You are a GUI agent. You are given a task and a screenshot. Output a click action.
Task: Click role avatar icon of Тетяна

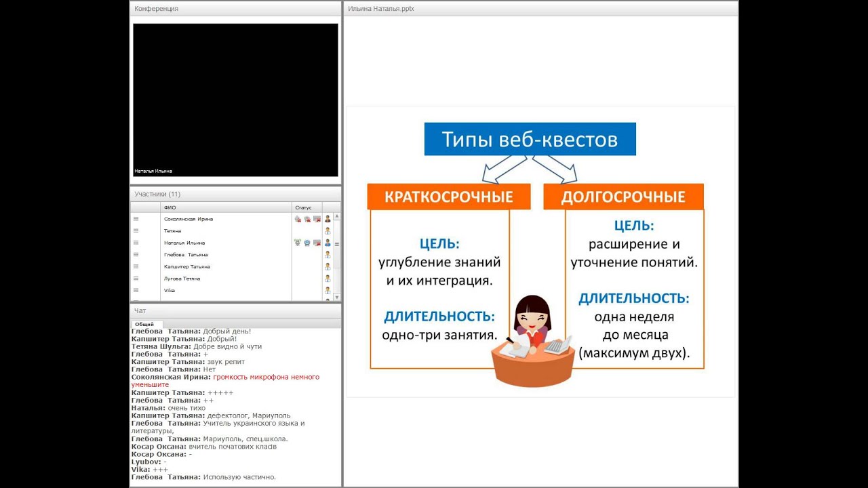(328, 230)
